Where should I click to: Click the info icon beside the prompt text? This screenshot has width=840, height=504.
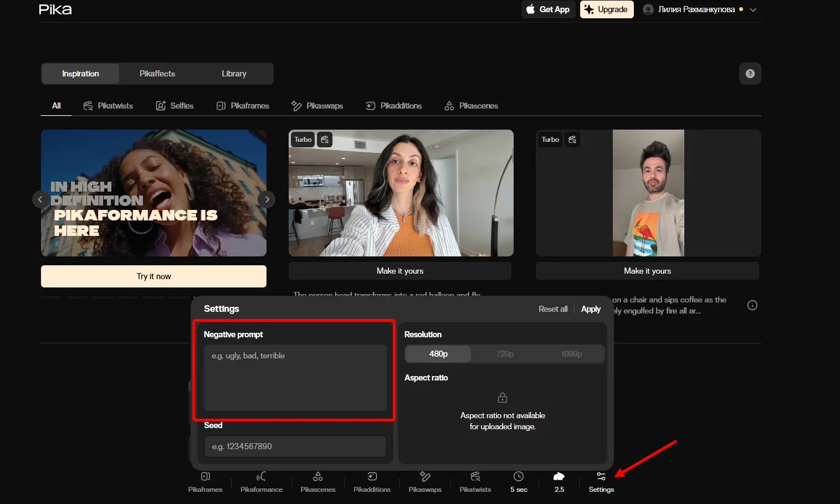click(752, 305)
